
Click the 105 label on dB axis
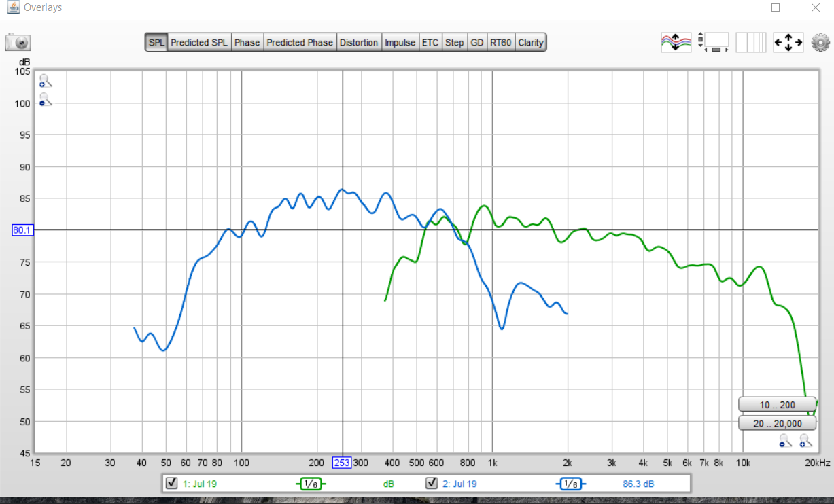[22, 71]
